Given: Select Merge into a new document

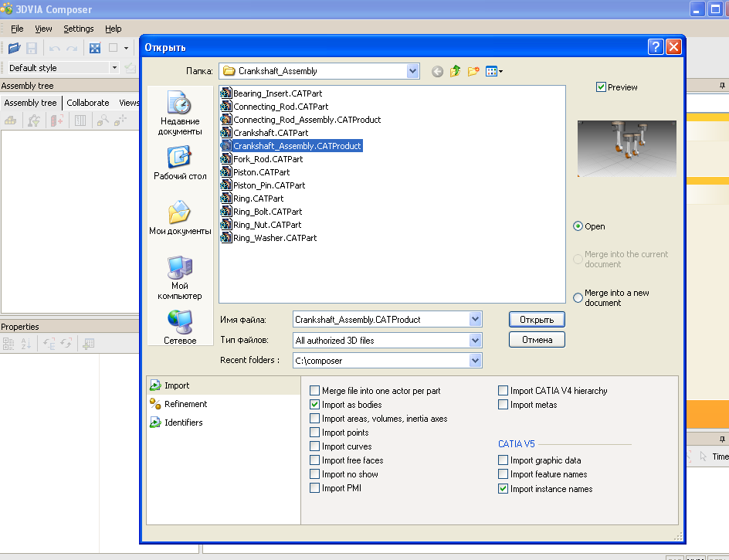Looking at the screenshot, I should (x=578, y=297).
